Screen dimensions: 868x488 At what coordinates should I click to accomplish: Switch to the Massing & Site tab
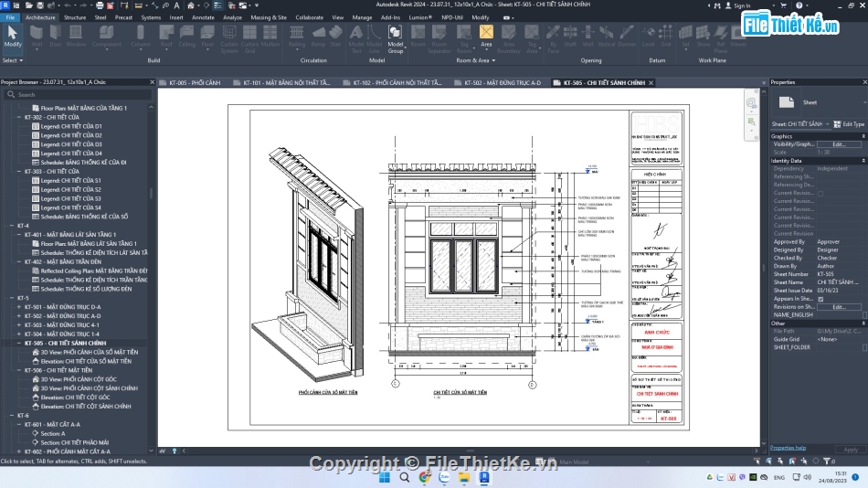pos(269,17)
